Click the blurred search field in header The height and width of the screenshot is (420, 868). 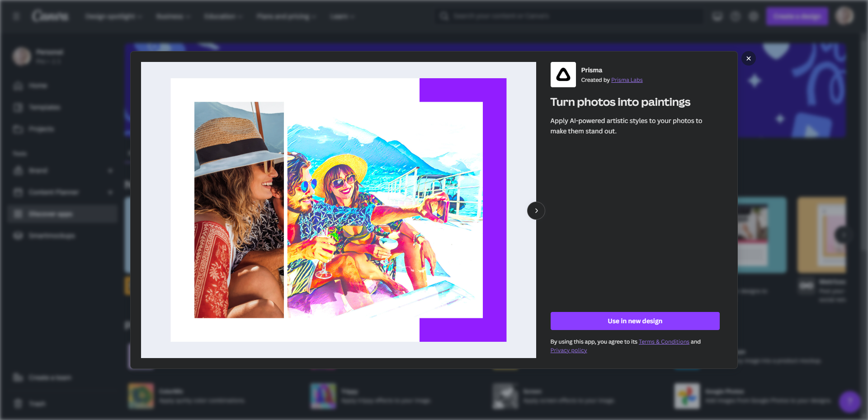tap(570, 16)
